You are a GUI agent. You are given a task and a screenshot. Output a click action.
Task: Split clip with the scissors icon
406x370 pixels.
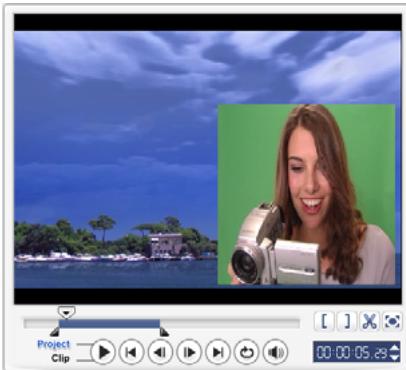[370, 321]
